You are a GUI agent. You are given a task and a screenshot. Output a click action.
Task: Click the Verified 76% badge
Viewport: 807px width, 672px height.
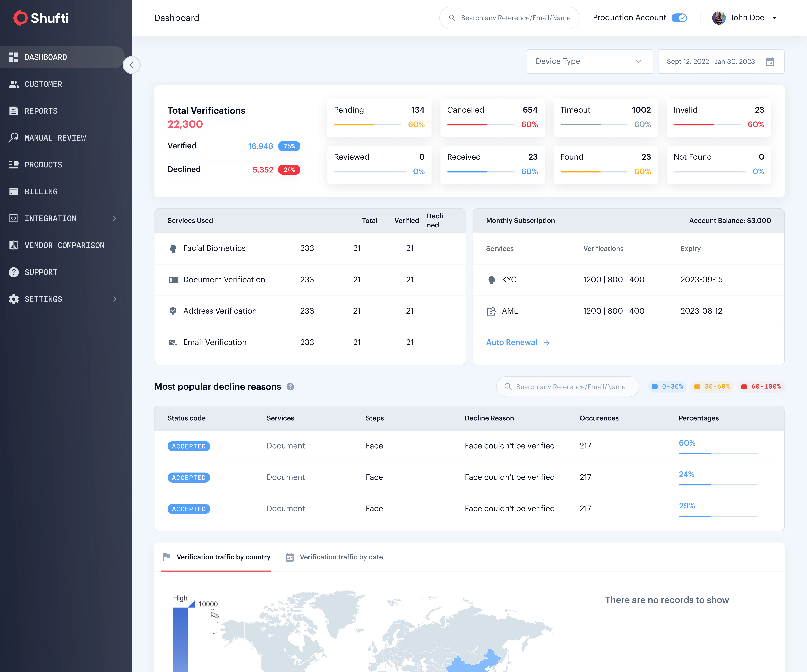pos(289,146)
